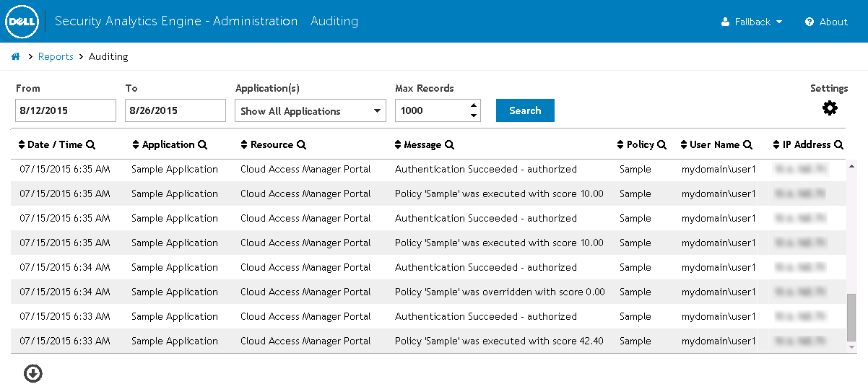Click the table's vertical scrollbar thumb

851,316
